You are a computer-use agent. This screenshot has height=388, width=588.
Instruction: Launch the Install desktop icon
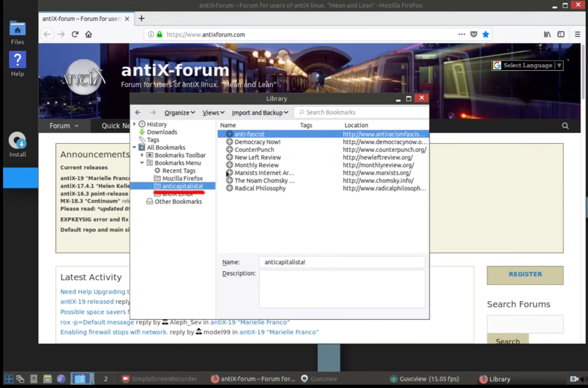point(18,145)
